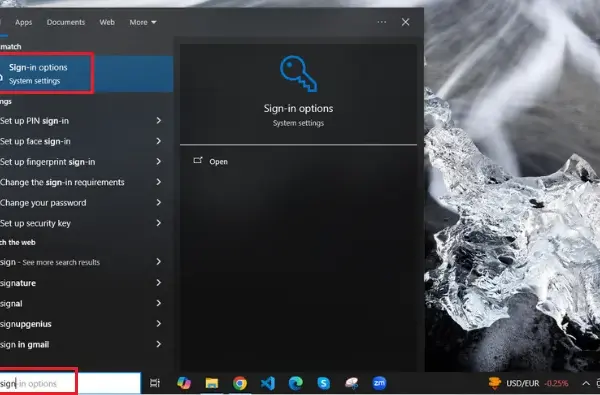
Task: Click the Sign-in options preview title
Action: click(x=298, y=108)
